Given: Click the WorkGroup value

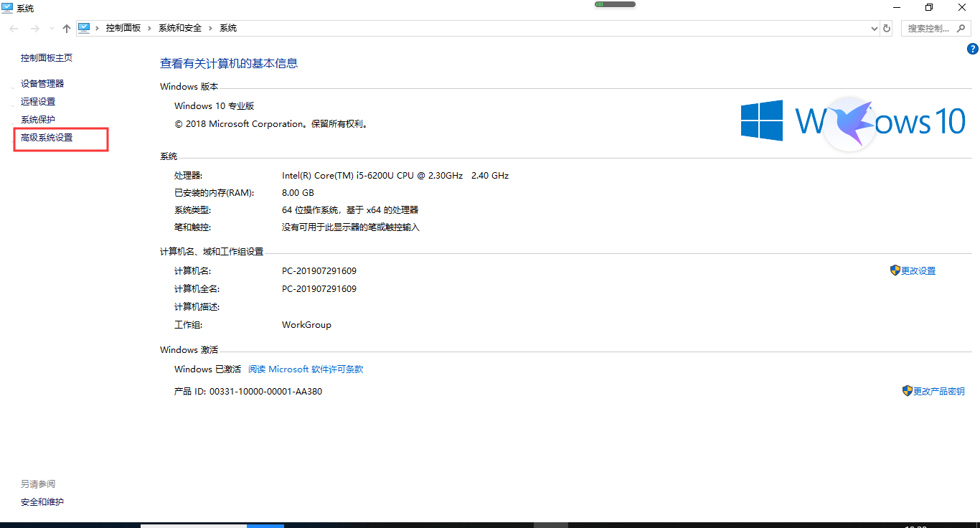Looking at the screenshot, I should coord(306,325).
